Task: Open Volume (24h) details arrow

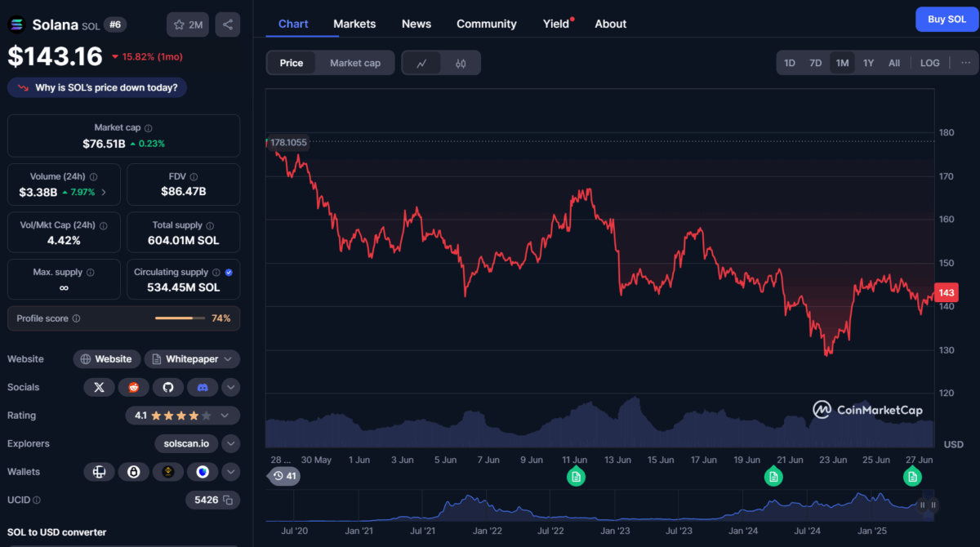Action: point(104,193)
